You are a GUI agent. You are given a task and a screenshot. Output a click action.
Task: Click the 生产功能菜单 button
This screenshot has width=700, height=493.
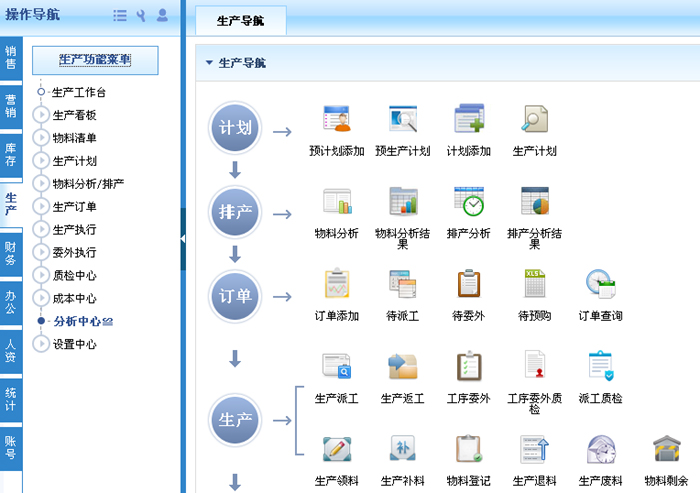(95, 60)
